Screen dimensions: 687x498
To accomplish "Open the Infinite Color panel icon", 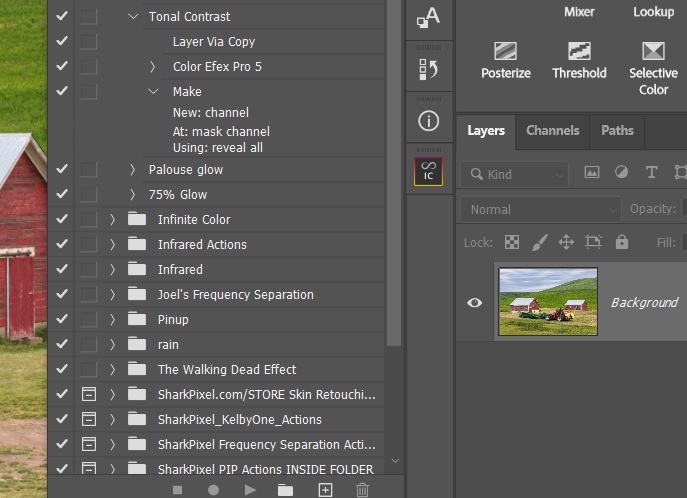I will click(429, 172).
